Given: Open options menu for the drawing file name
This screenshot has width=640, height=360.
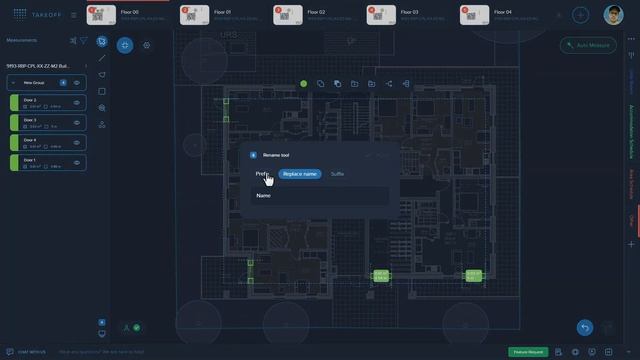Looking at the screenshot, I should 86,66.
